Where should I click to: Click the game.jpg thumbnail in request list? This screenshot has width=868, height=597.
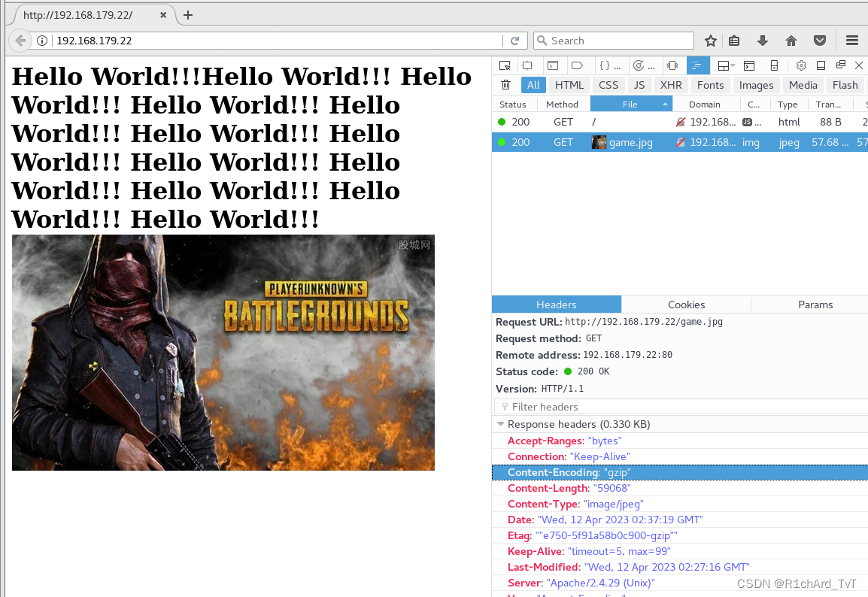[x=599, y=142]
